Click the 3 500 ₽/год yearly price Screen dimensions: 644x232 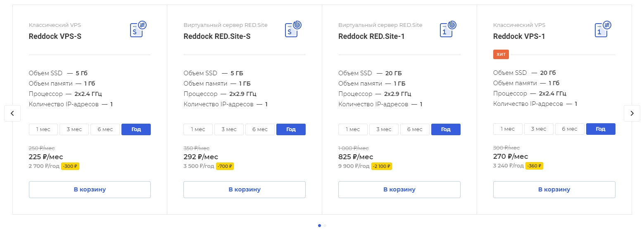coord(199,166)
